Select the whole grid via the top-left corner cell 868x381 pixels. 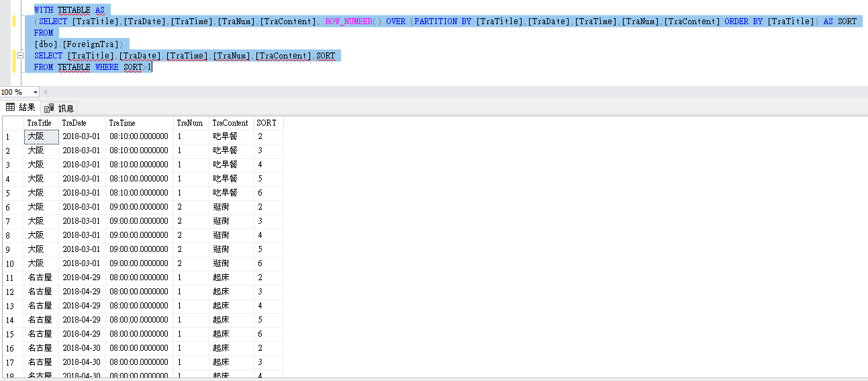point(13,123)
